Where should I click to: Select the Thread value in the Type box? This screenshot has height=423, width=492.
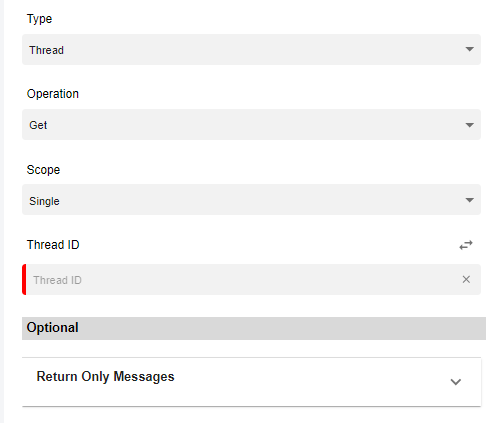coord(46,50)
